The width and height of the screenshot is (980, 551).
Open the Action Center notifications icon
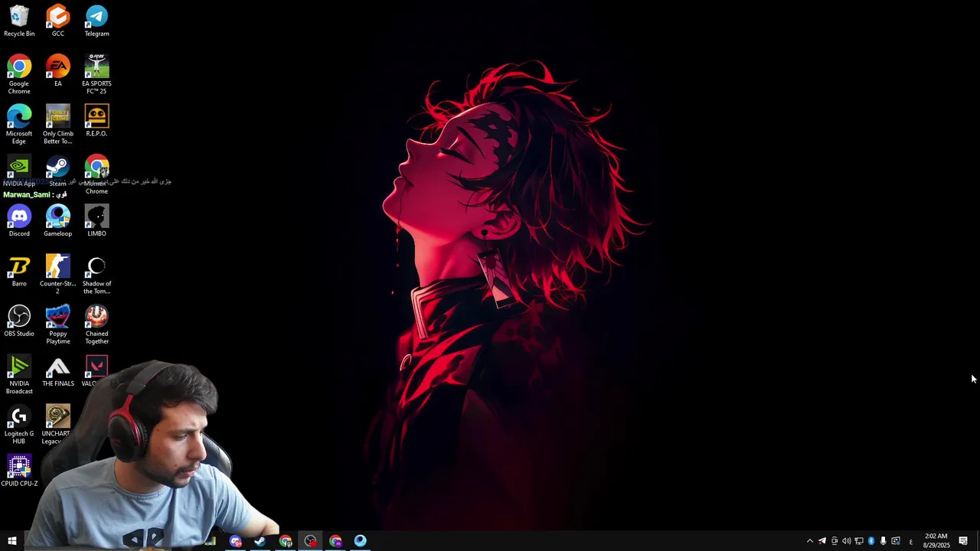(x=964, y=541)
